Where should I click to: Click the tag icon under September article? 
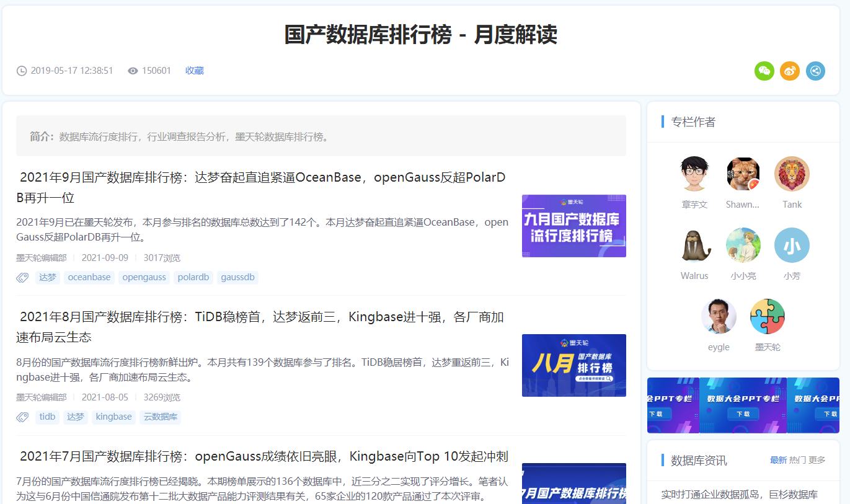coord(22,278)
